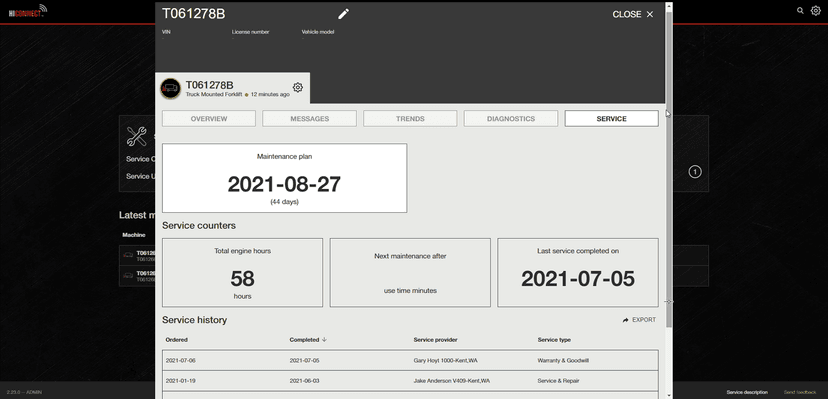This screenshot has height=399, width=828.
Task: Sort by Completed column arrow
Action: 324,339
